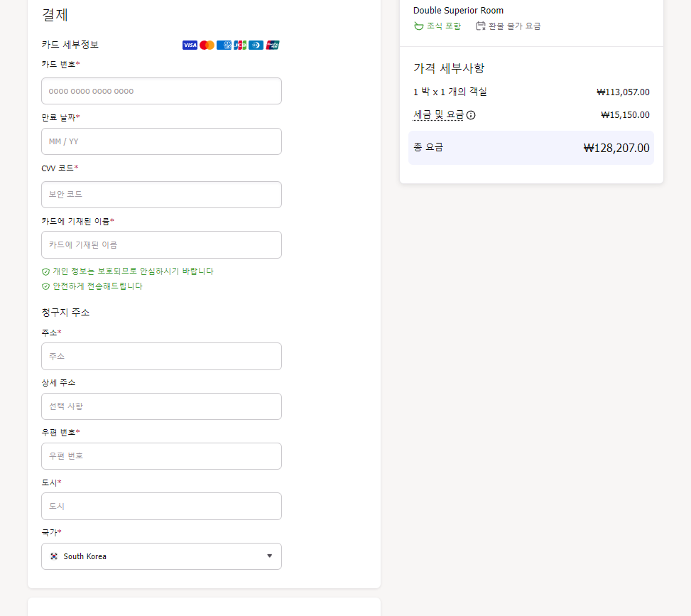Select the CVV 보안 코드 field
Screen dimensions: 691x616
point(161,194)
